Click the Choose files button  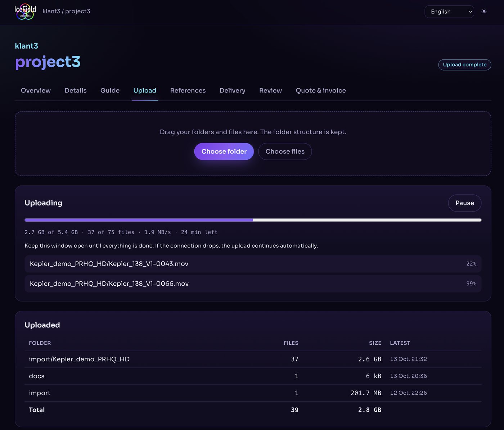285,151
